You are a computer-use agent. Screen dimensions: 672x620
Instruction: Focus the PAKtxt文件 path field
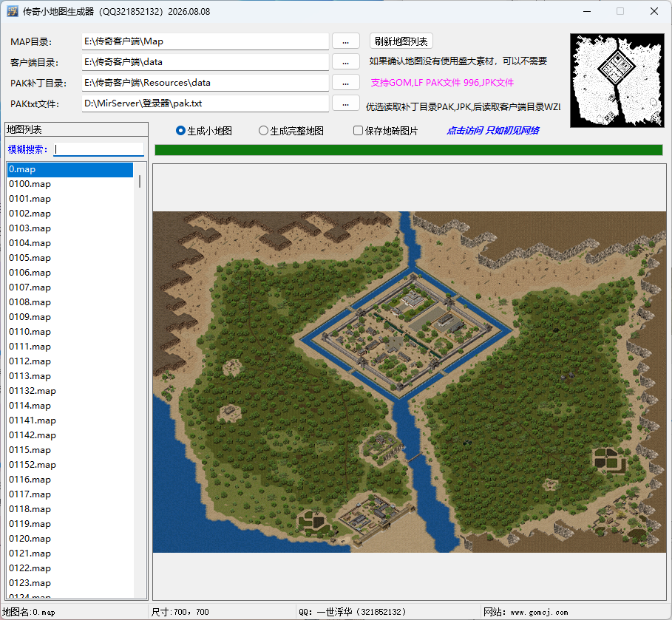[x=206, y=103]
